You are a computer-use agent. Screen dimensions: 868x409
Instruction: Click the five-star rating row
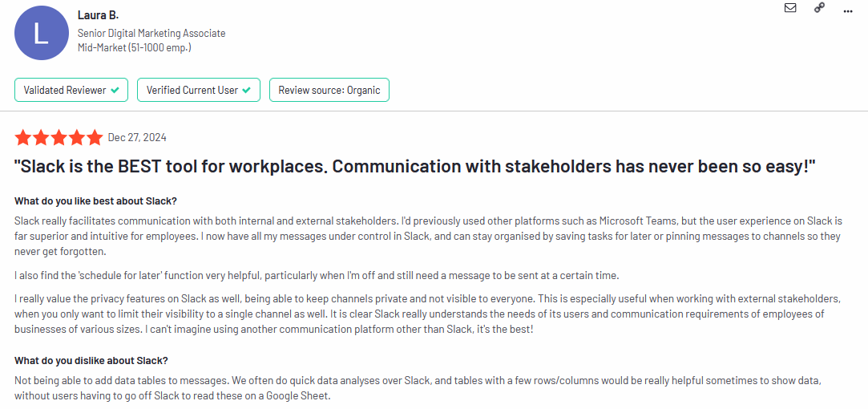(x=59, y=137)
